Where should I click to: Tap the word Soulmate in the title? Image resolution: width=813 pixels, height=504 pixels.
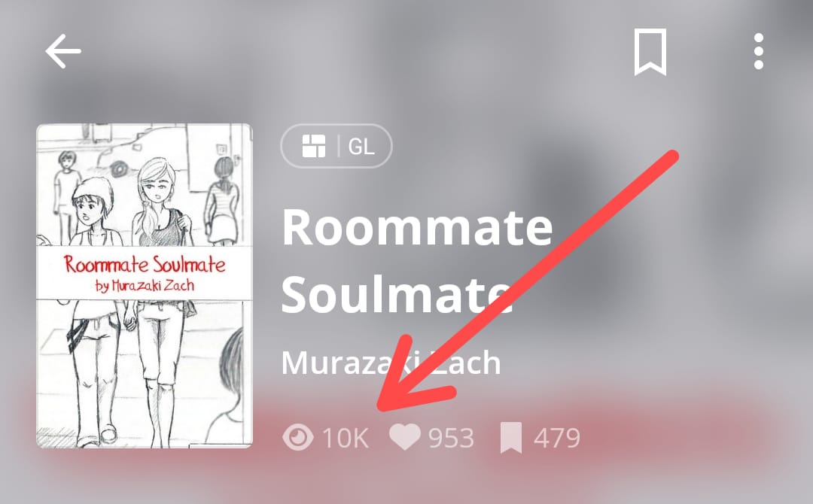397,294
